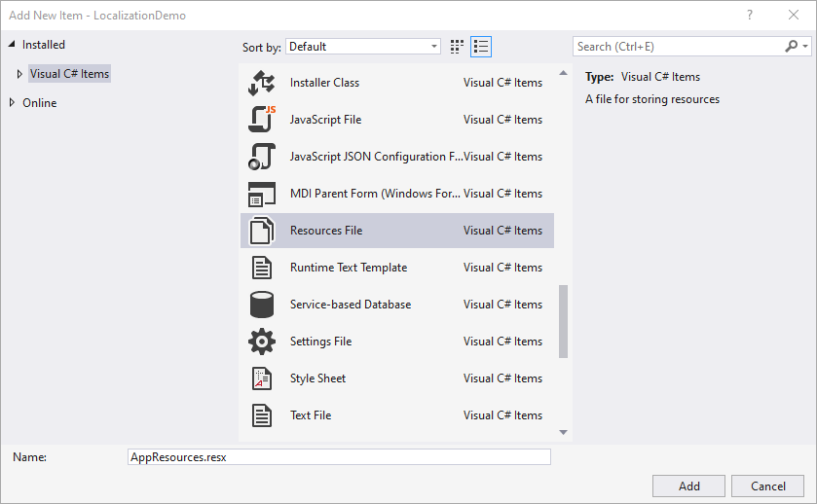This screenshot has height=504, width=817.
Task: Select the MDI Parent Form icon
Action: 262,194
